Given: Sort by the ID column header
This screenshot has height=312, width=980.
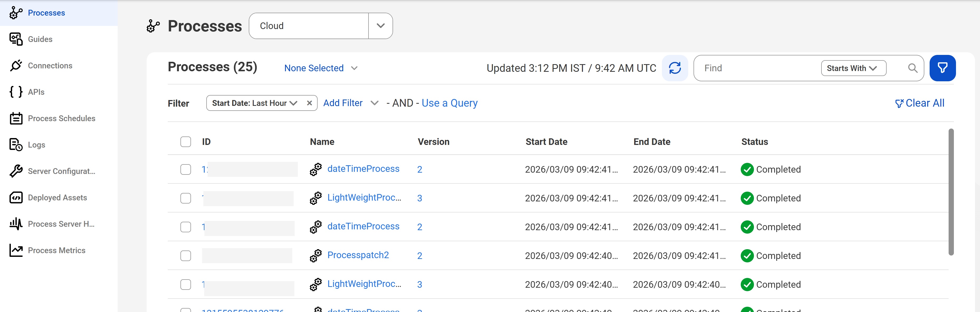Looking at the screenshot, I should point(206,142).
